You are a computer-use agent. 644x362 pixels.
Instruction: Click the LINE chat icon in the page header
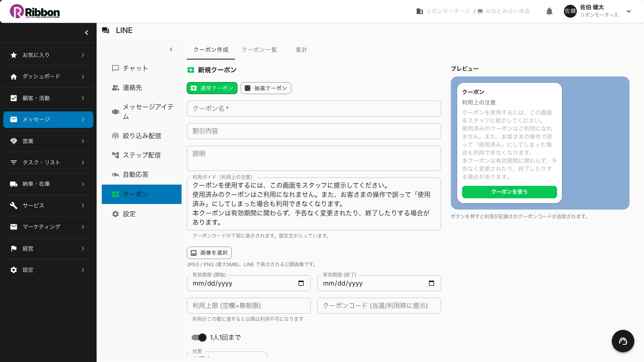[105, 31]
